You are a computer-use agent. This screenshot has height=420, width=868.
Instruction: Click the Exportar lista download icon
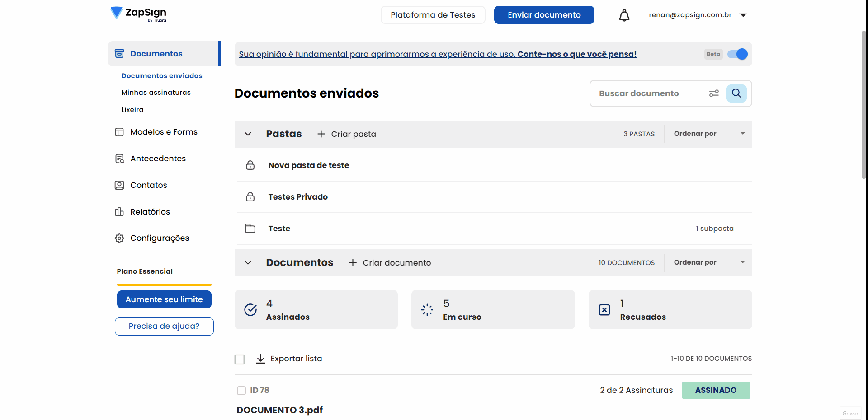pyautogui.click(x=260, y=359)
